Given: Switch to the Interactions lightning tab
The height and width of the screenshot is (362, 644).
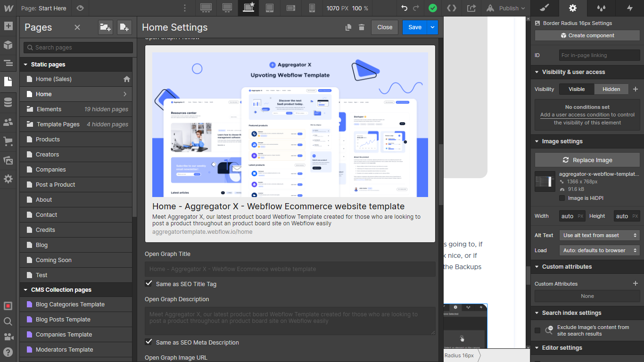Looking at the screenshot, I should pyautogui.click(x=630, y=8).
